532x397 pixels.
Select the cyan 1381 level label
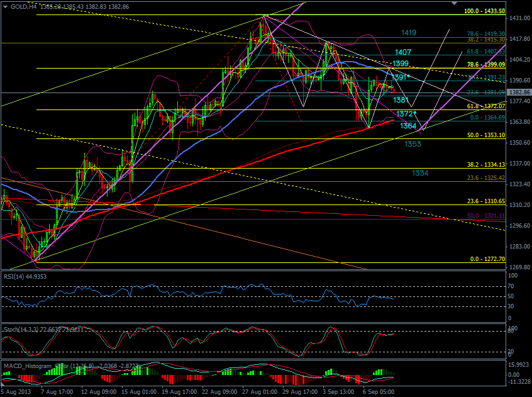pyautogui.click(x=401, y=100)
